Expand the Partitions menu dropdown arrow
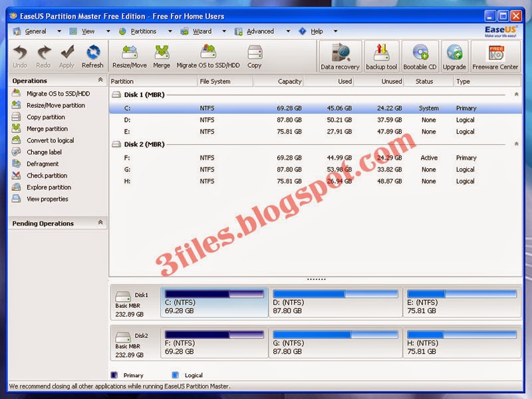 click(x=170, y=31)
